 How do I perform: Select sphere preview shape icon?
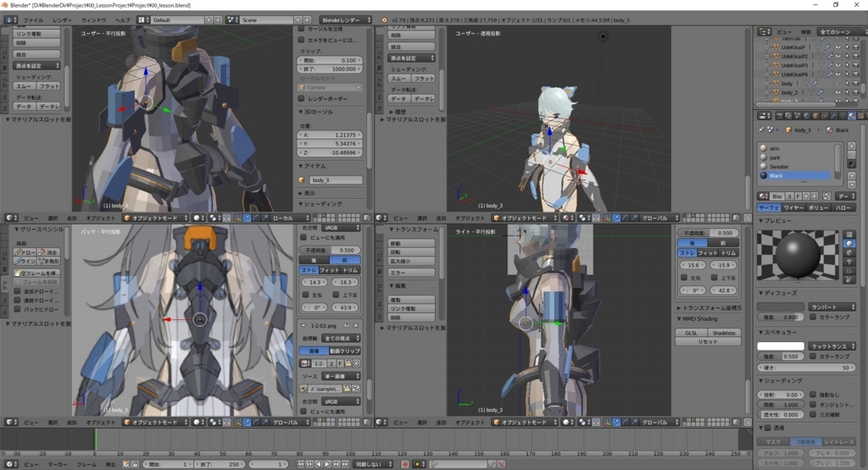pos(849,243)
